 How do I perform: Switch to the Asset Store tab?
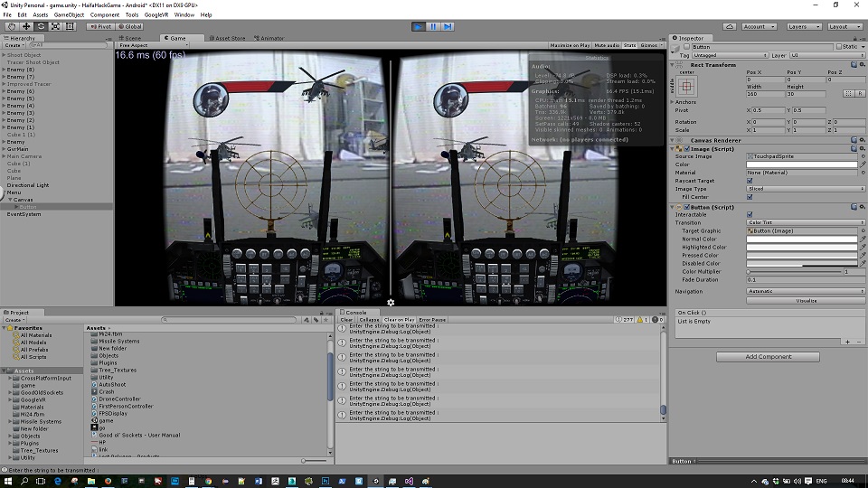[x=228, y=38]
